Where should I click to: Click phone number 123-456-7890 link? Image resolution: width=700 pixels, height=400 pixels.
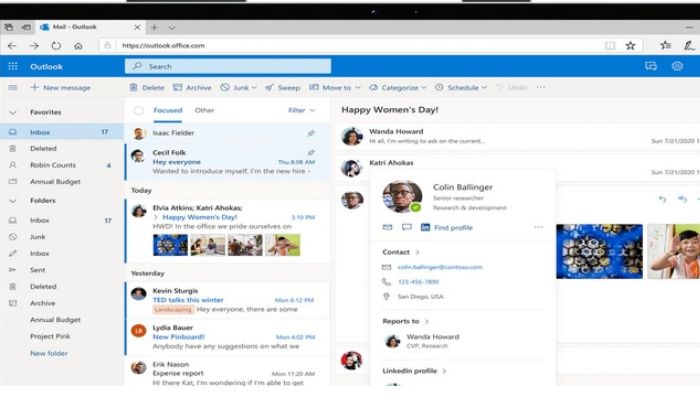(418, 282)
